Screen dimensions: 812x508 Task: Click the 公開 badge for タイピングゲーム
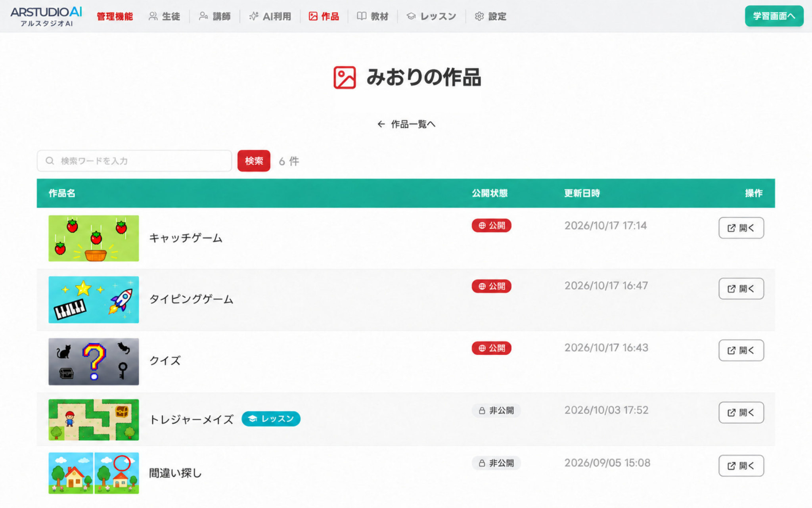click(491, 286)
